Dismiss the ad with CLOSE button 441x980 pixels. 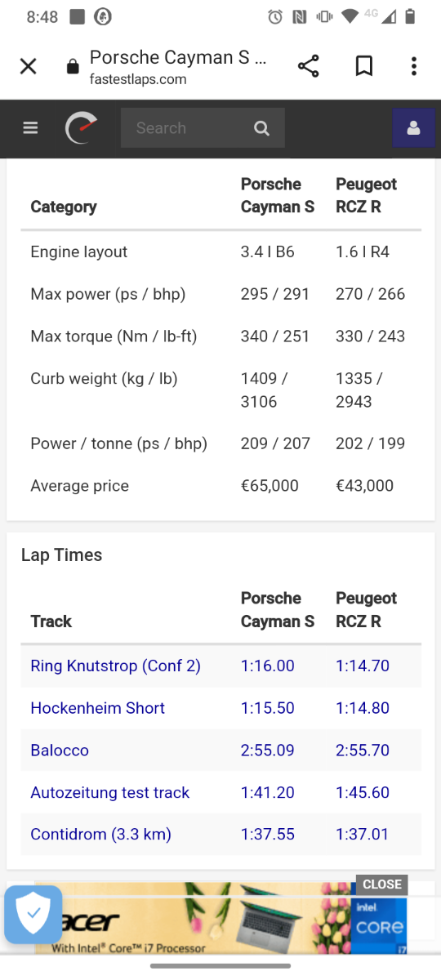(x=381, y=884)
